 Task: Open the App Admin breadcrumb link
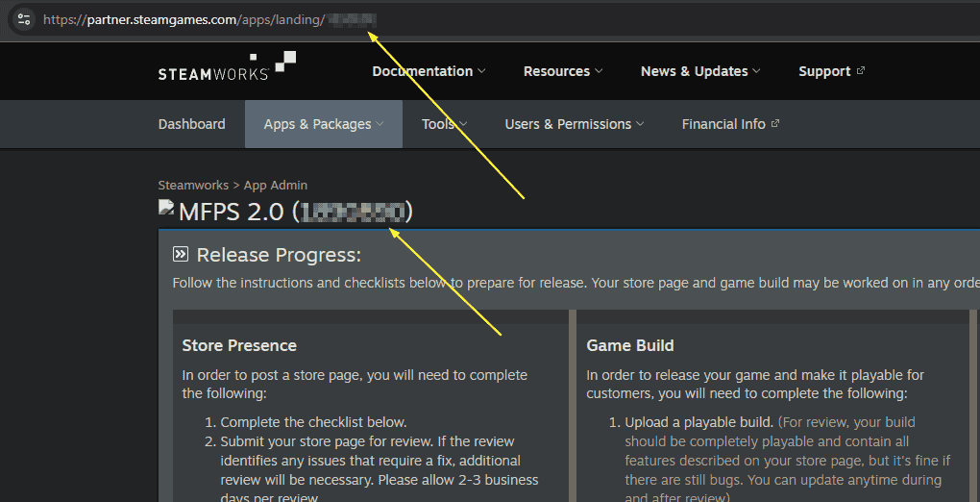coord(276,185)
